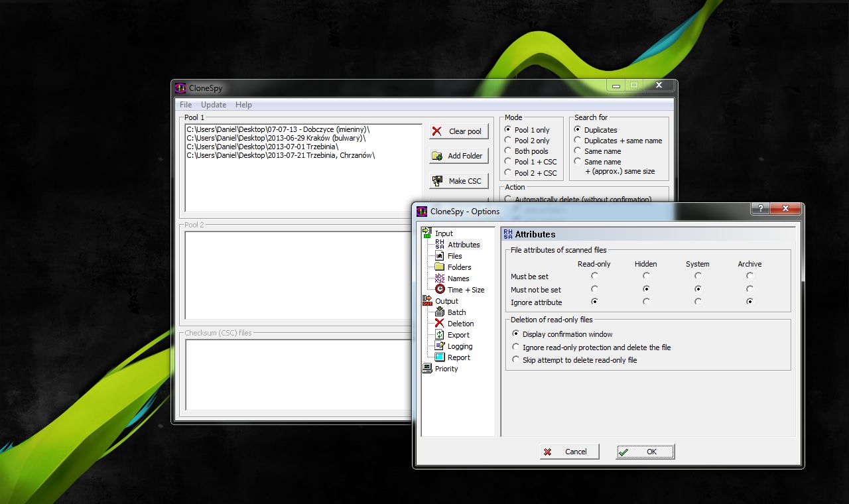Select Read-only Ignore attribute radio
The width and height of the screenshot is (849, 504).
(594, 301)
